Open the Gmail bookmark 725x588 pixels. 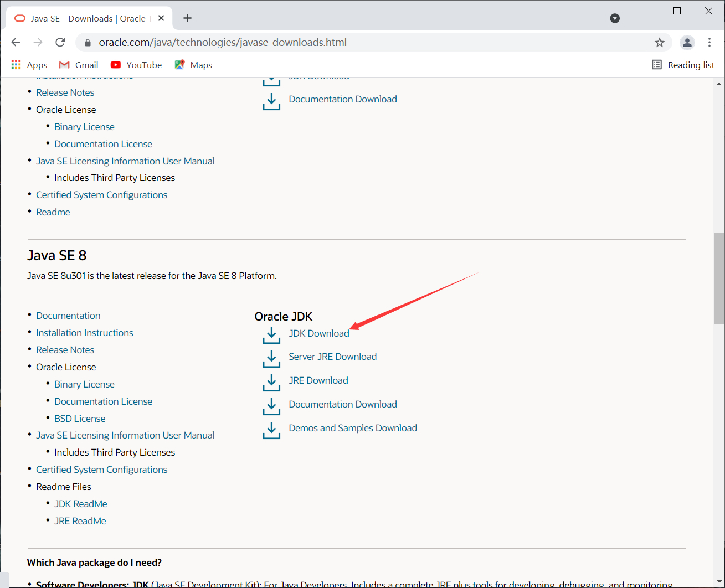click(x=79, y=65)
